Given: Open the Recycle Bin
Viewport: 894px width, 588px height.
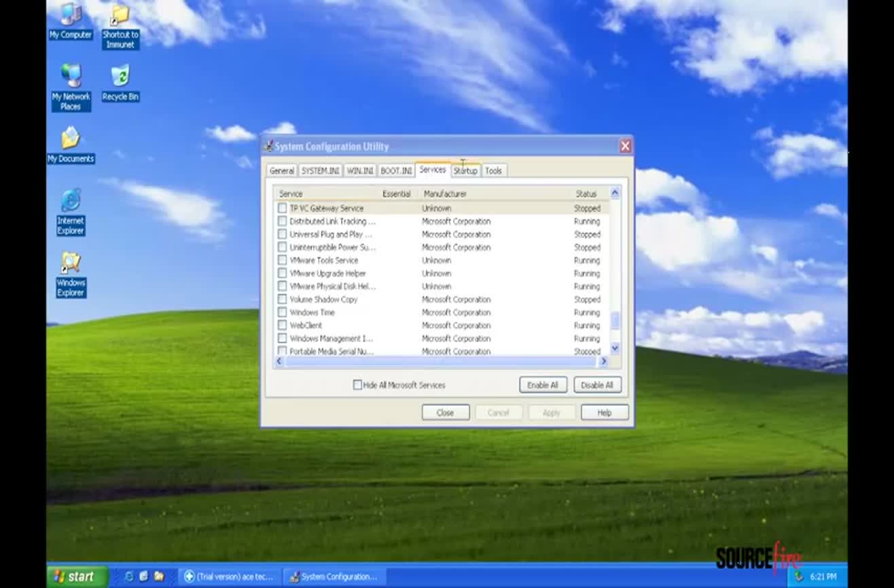Looking at the screenshot, I should pos(120,76).
